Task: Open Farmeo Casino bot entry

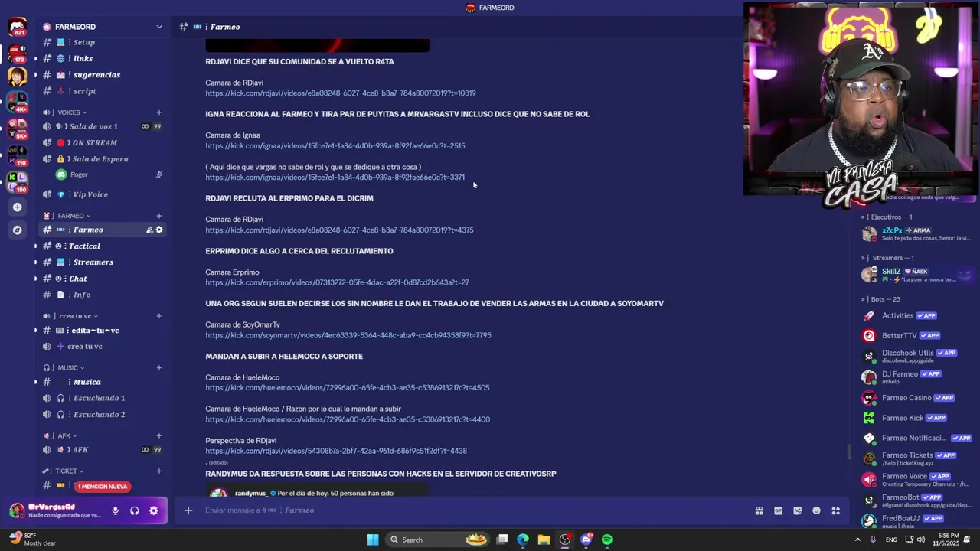Action: 916,398
